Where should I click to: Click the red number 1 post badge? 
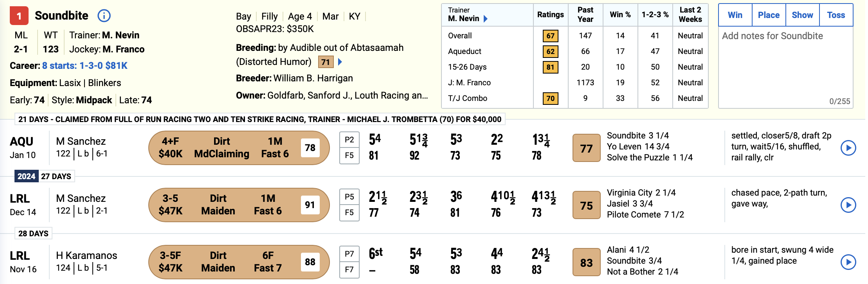pyautogui.click(x=19, y=16)
